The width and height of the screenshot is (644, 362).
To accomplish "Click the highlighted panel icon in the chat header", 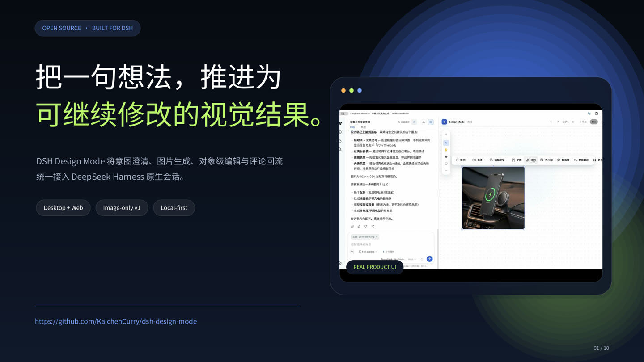I will (431, 122).
